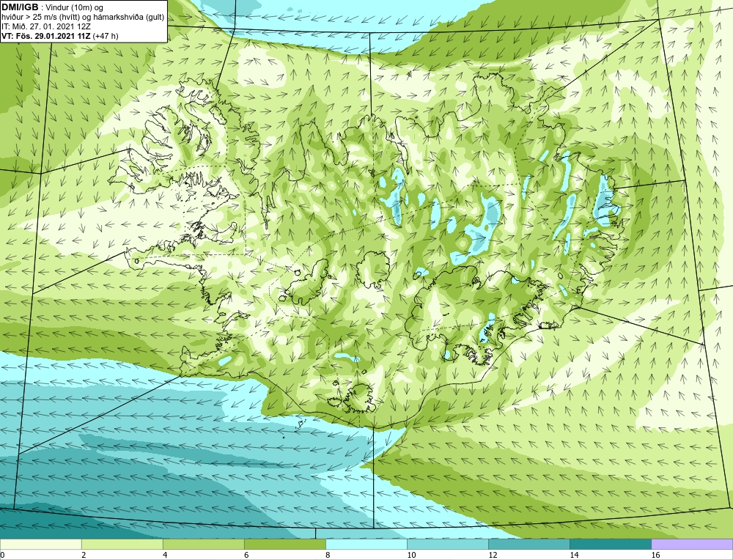Viewport: 733px width, 560px height.
Task: Click the 'hviður > 25 m/s (hvítt)' line
Action: point(40,18)
